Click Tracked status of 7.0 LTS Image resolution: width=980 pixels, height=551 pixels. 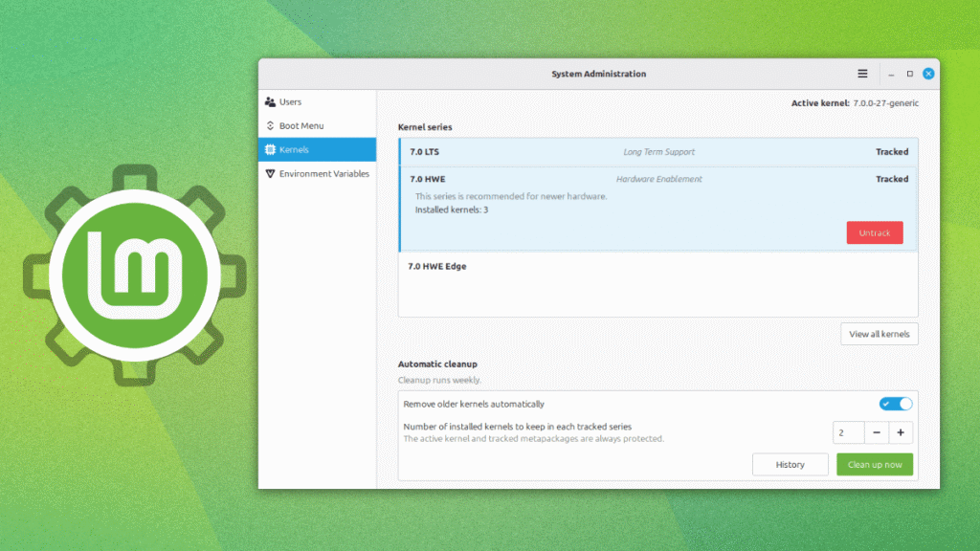pyautogui.click(x=892, y=152)
